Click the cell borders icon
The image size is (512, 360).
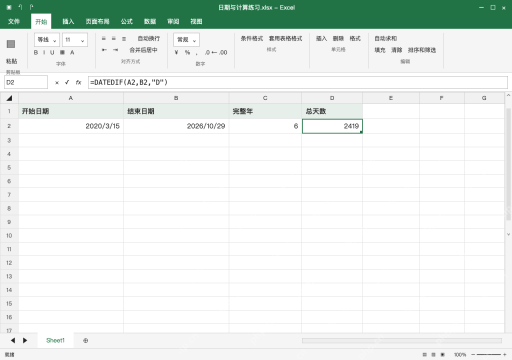pyautogui.click(x=62, y=52)
